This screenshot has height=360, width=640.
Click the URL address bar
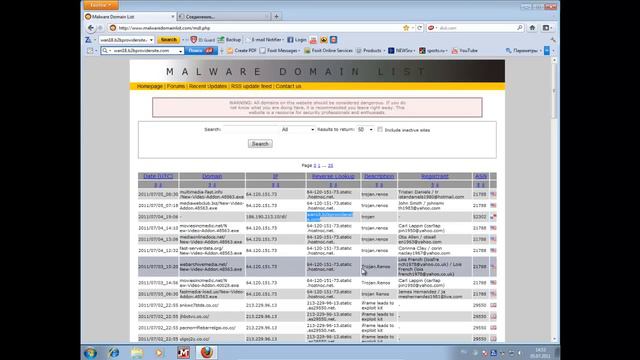pyautogui.click(x=257, y=28)
